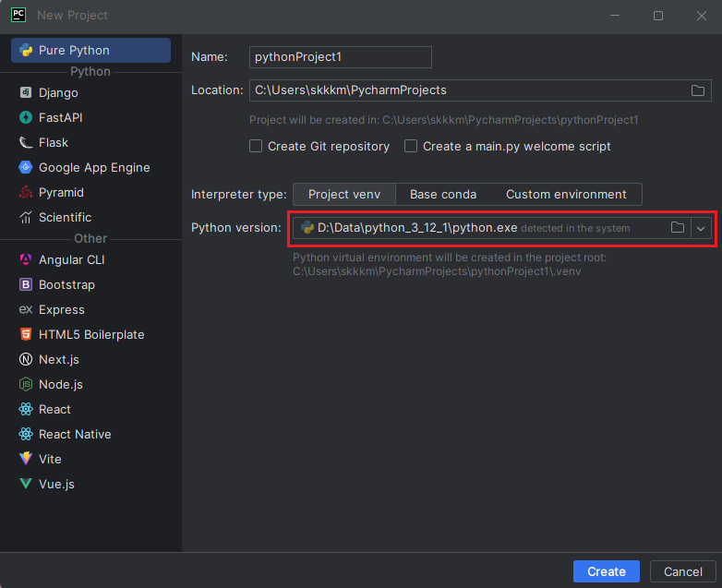The image size is (722, 588).
Task: Click the Vue.js list label
Action: [x=56, y=484]
